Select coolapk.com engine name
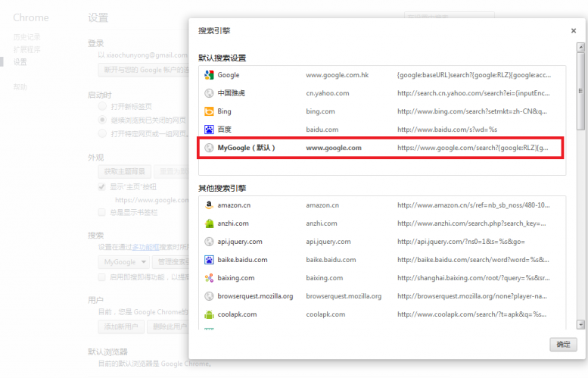Screen dimensions: 588x378 pos(237,314)
